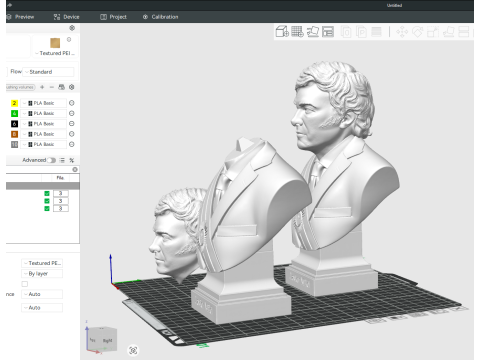
Task: Click the green filament 4 color swatch
Action: [14, 113]
